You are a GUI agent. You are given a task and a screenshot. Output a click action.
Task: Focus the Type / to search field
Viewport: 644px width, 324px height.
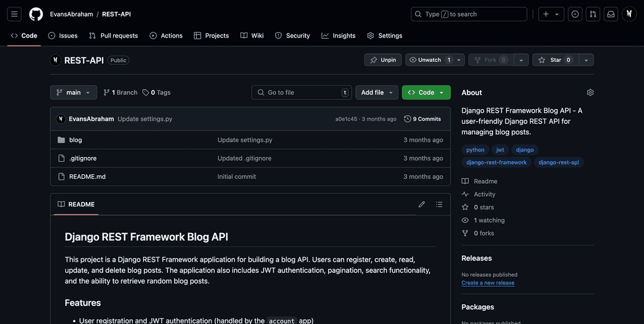coord(469,14)
